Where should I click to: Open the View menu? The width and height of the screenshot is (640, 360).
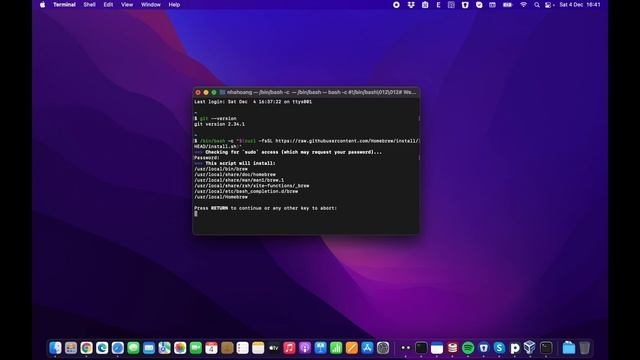(x=127, y=5)
